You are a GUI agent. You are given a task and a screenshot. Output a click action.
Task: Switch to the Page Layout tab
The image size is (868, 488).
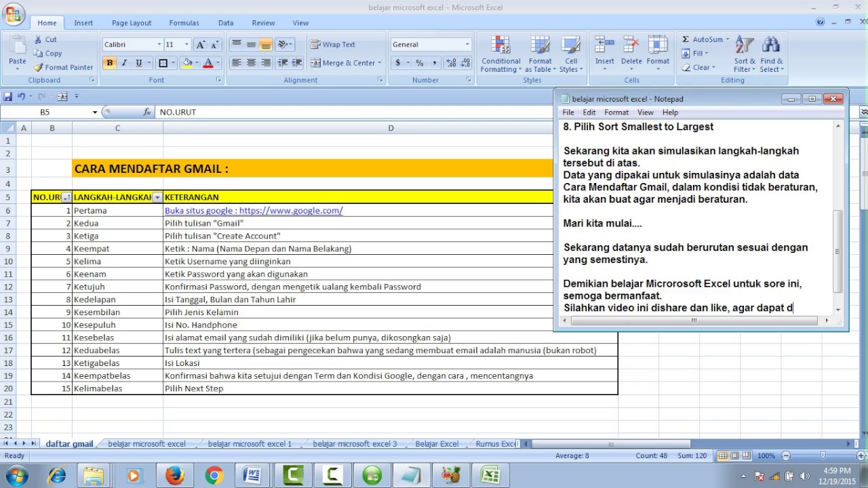132,23
